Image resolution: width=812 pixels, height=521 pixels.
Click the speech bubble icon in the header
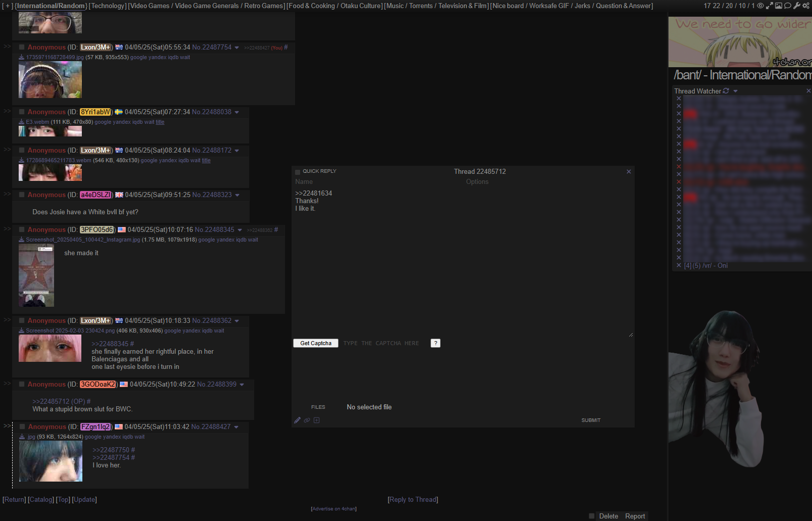click(x=787, y=6)
